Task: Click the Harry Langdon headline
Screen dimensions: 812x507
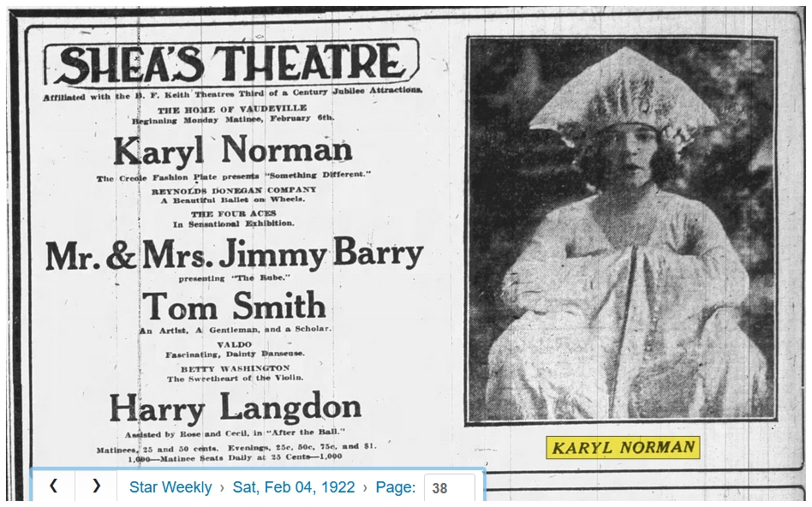Action: pyautogui.click(x=235, y=408)
